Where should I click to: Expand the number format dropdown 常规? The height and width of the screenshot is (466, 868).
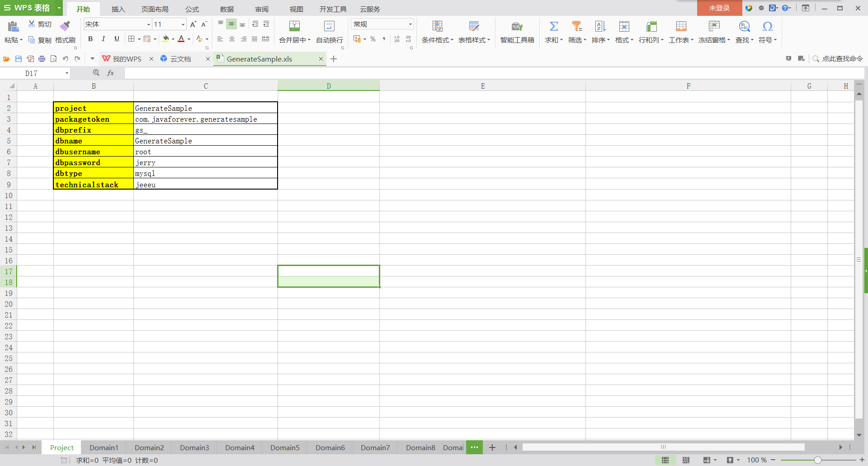coord(410,24)
